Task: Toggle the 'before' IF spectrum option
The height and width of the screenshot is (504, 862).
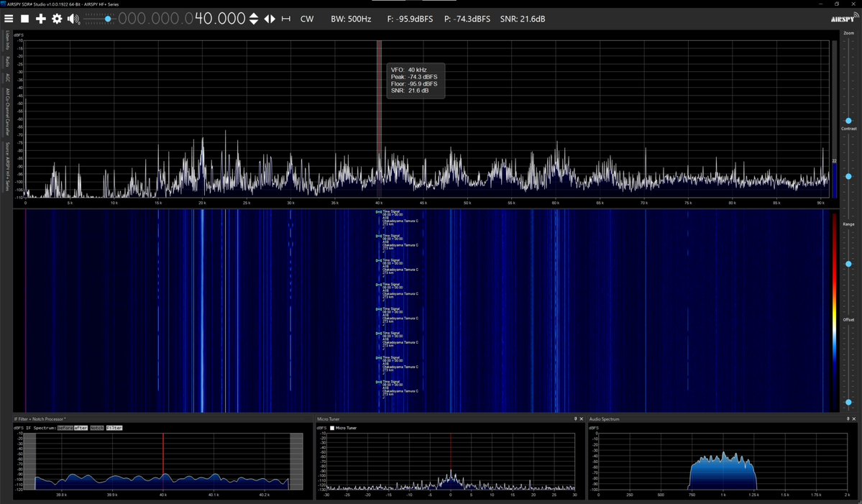Action: [65, 428]
